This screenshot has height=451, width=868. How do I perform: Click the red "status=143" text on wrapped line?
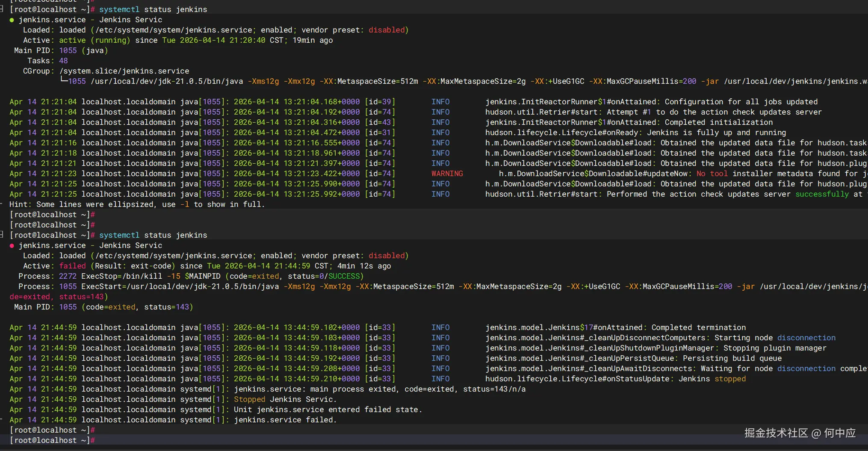click(81, 297)
